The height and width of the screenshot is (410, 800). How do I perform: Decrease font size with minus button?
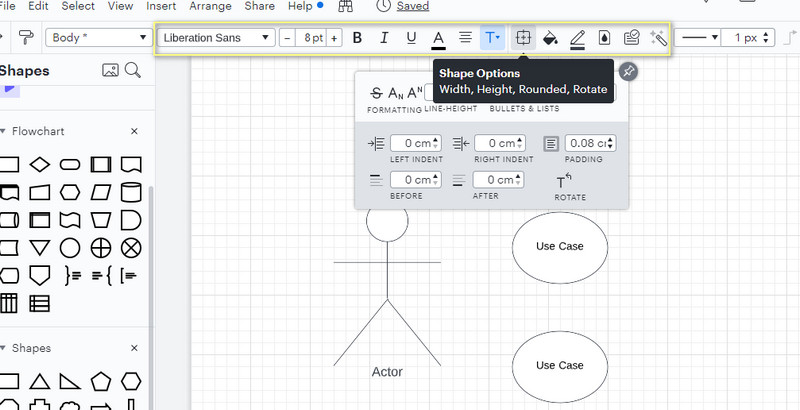point(287,38)
